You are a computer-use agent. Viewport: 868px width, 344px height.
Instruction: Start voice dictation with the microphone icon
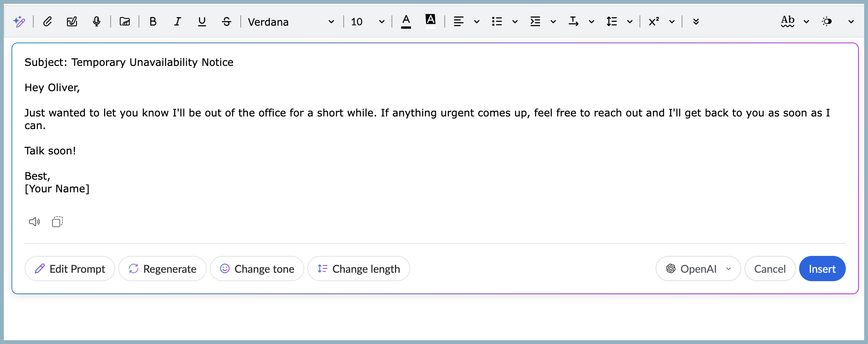tap(96, 21)
